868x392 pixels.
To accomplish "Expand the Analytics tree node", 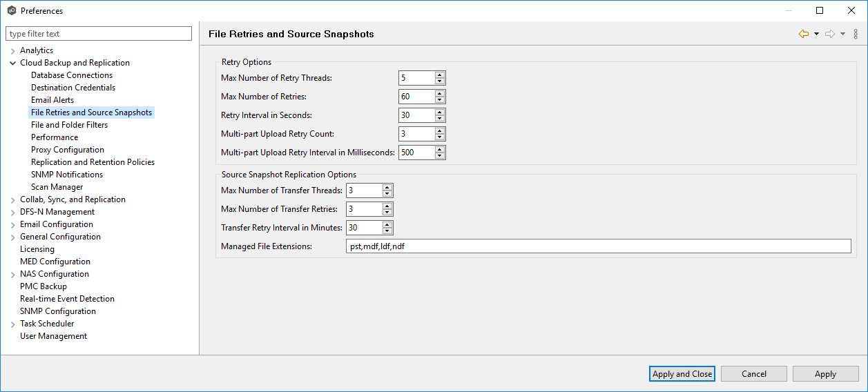I will [13, 50].
